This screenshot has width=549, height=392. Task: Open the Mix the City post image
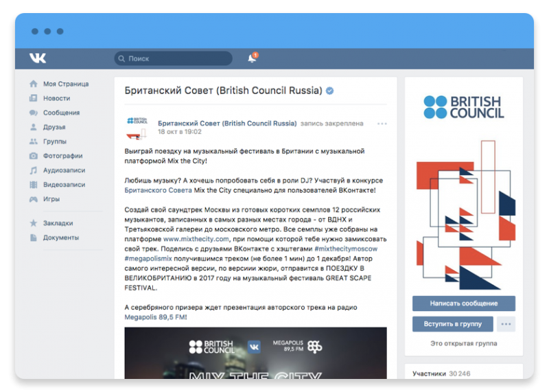tap(255, 353)
